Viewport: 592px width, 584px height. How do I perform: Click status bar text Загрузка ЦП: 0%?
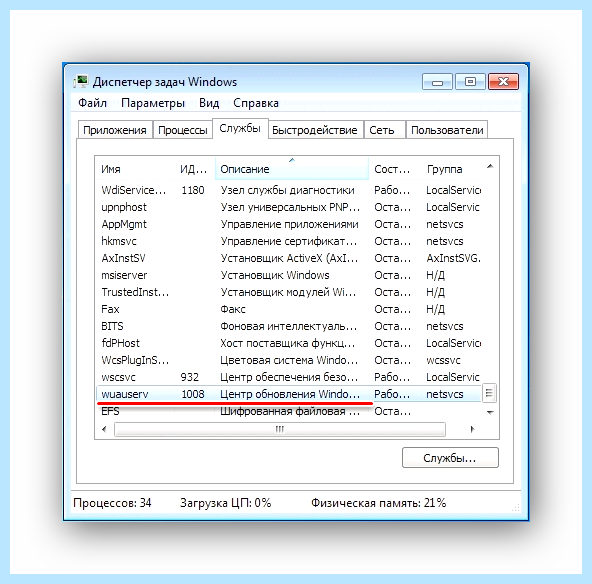225,502
